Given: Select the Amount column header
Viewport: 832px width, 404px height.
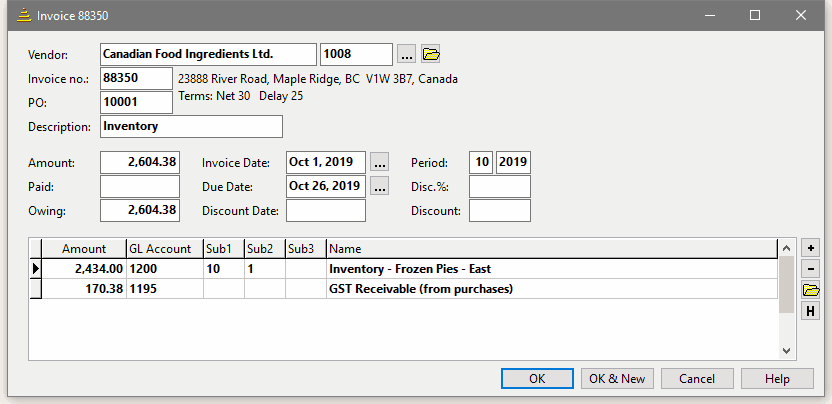Looking at the screenshot, I should coord(84,248).
